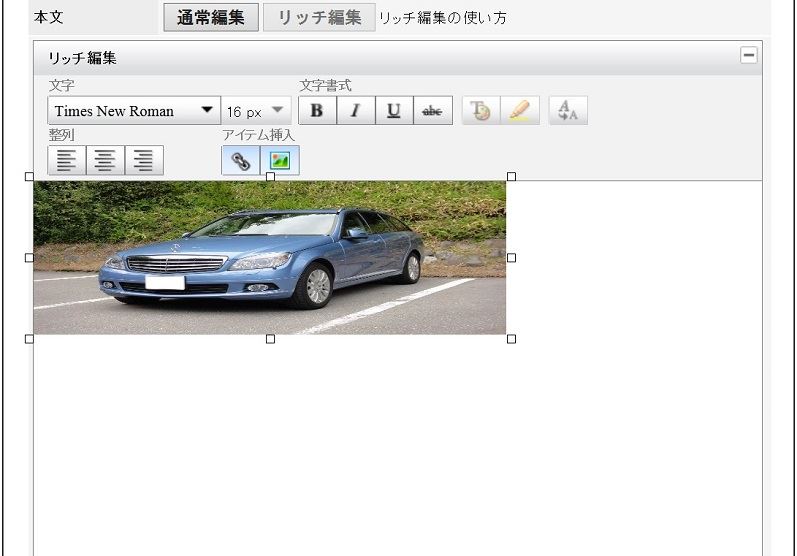Image resolution: width=797 pixels, height=556 pixels.
Task: Click the 整列 section label
Action: pos(62,135)
